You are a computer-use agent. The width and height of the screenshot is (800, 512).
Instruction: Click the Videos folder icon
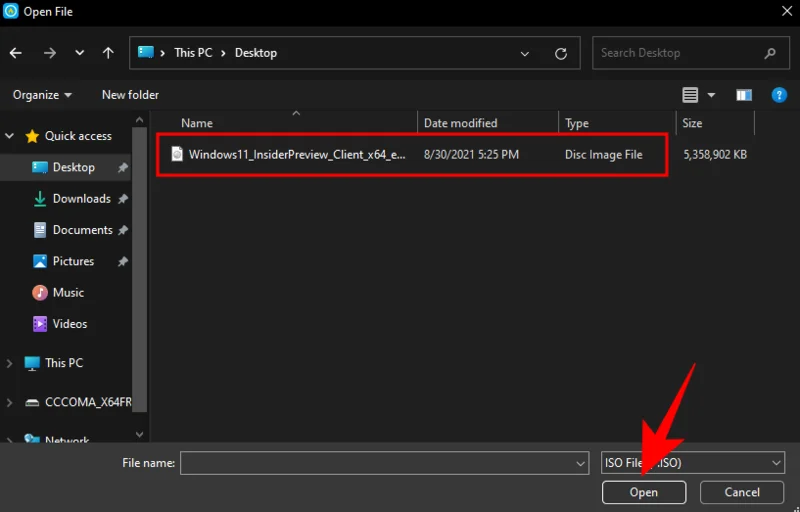[x=40, y=324]
